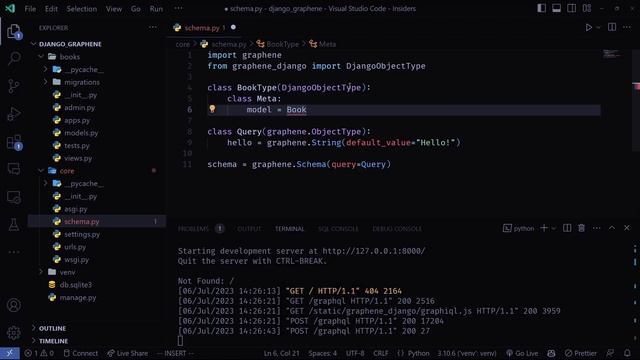This screenshot has height=360, width=640.
Task: Open Explorer views and more actions ellipsis
Action: [153, 27]
